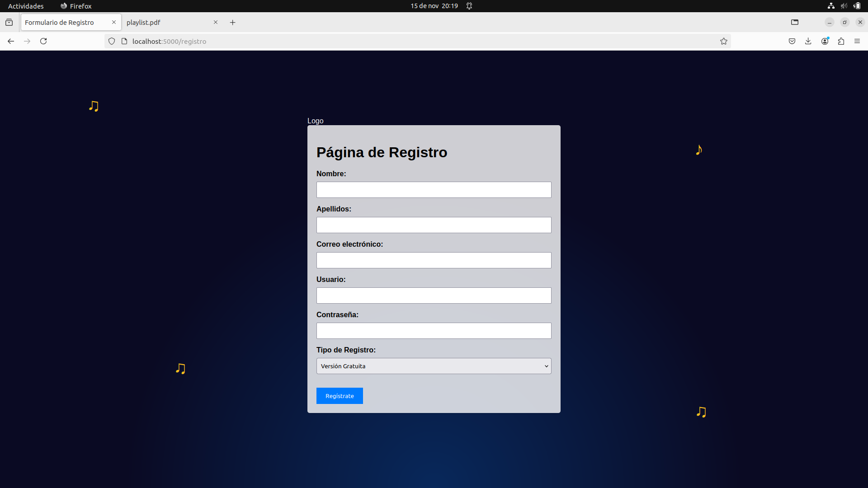Click the Tipo de Registro label
The width and height of the screenshot is (868, 488).
[x=346, y=350]
